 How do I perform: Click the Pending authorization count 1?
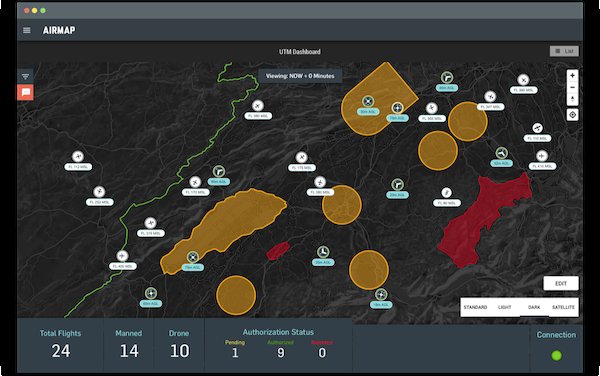(235, 353)
